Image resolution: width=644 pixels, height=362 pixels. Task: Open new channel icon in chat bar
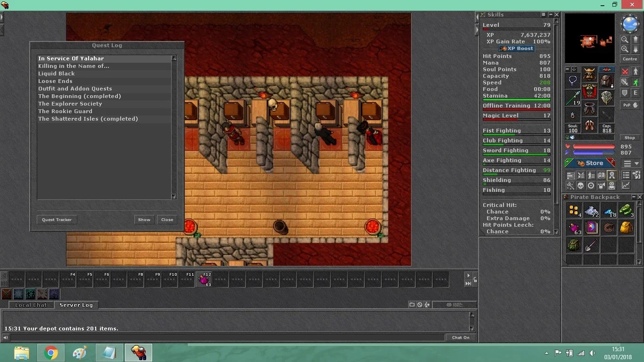(412, 304)
